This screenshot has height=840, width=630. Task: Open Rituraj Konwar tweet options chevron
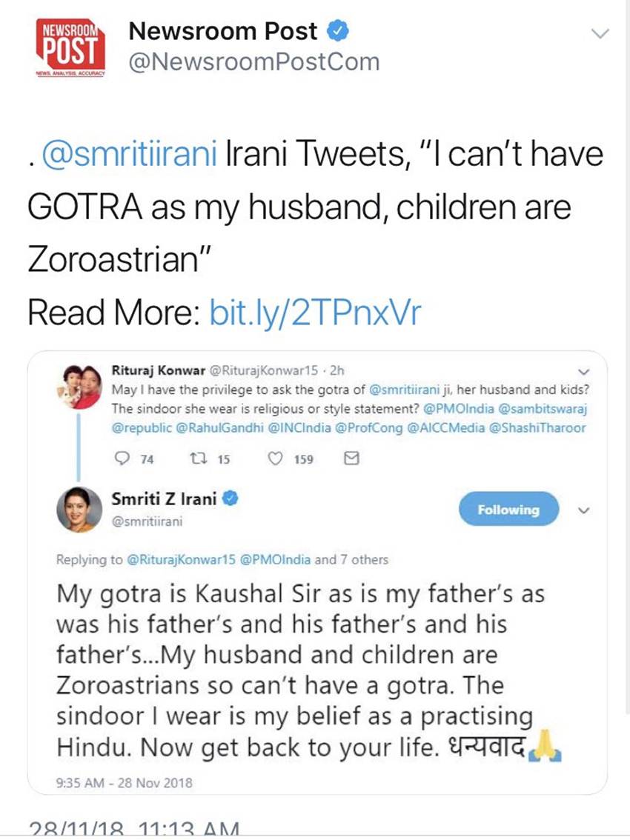[x=583, y=371]
